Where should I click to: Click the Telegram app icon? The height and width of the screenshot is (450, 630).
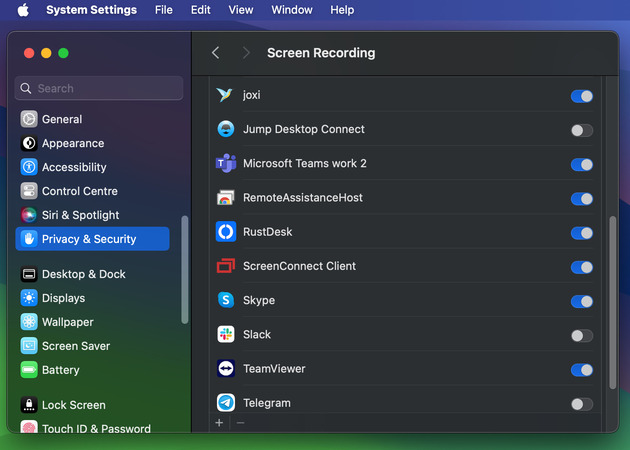point(226,403)
